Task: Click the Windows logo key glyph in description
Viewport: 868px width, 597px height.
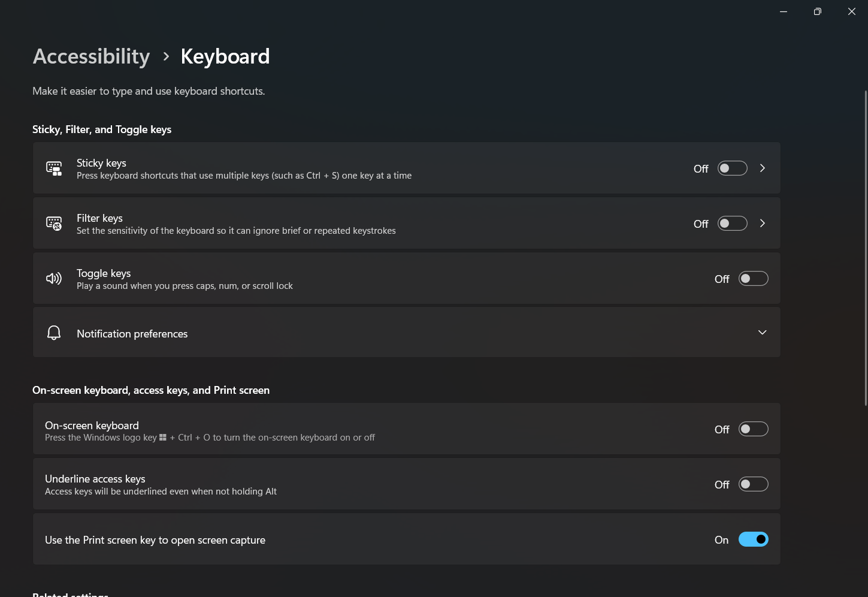Action: 163,437
